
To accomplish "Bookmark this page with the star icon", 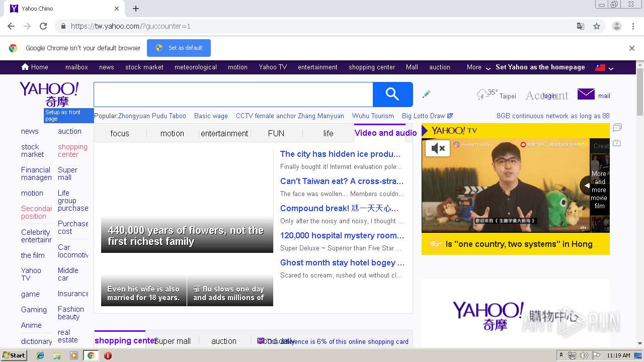I will click(x=597, y=26).
